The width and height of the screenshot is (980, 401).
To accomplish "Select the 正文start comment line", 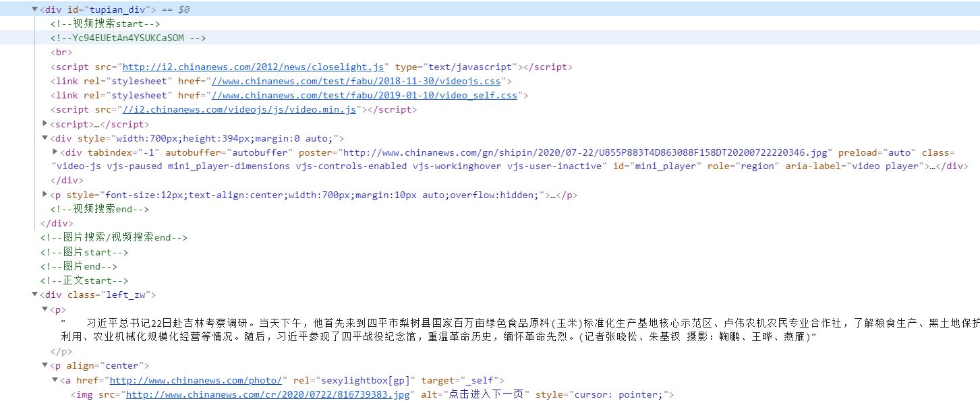I will [84, 281].
